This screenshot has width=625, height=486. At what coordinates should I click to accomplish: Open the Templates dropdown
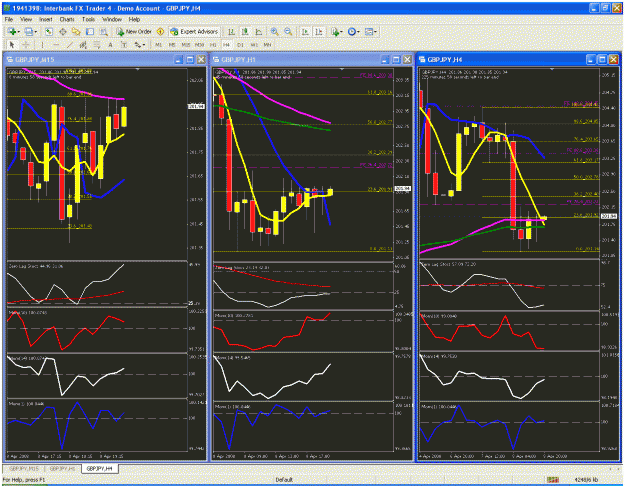[370, 31]
